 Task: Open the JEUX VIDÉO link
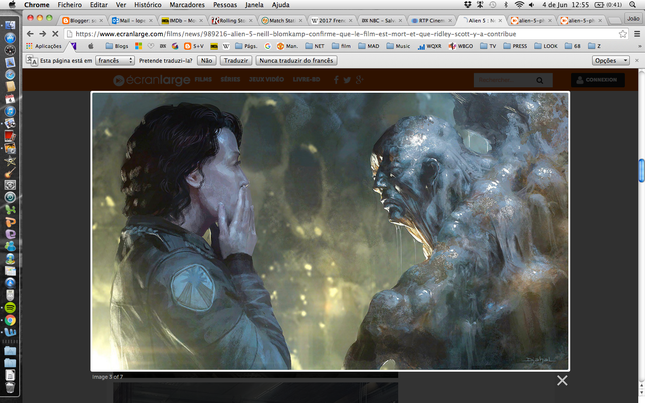(266, 79)
